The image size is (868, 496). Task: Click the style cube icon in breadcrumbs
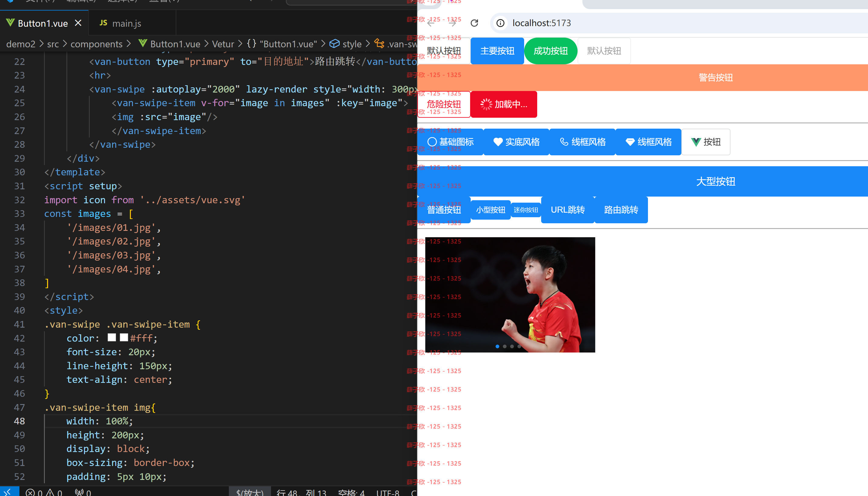pyautogui.click(x=334, y=44)
